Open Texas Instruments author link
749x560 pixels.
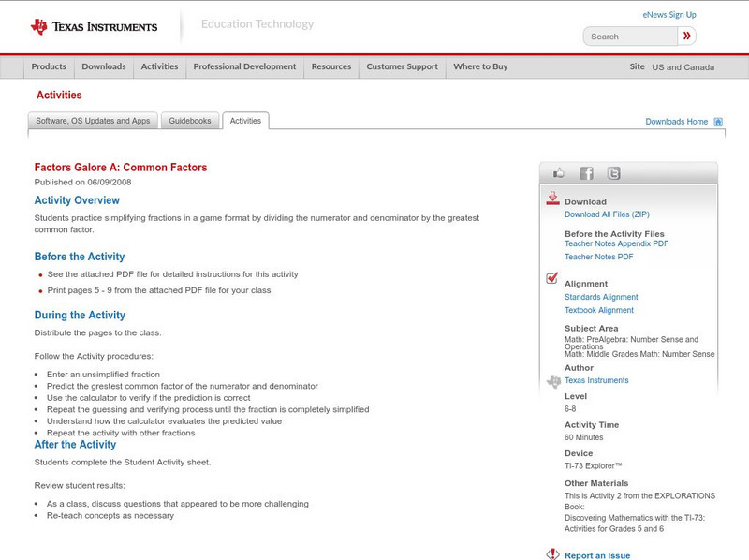(x=596, y=380)
